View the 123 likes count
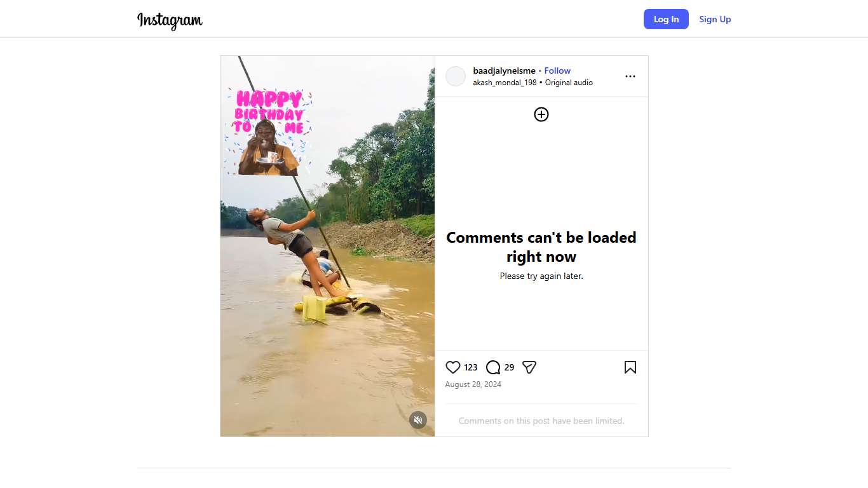Screen dimensions: 868x488 click(x=471, y=367)
